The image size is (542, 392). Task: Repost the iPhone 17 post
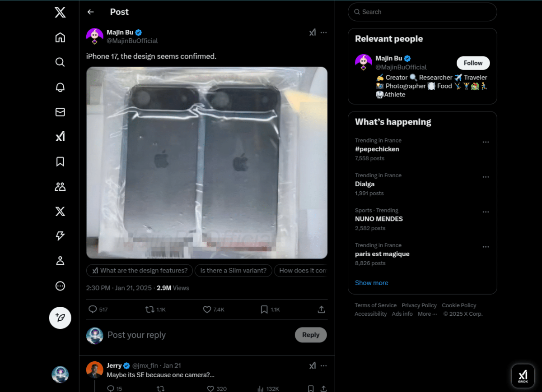(x=155, y=309)
